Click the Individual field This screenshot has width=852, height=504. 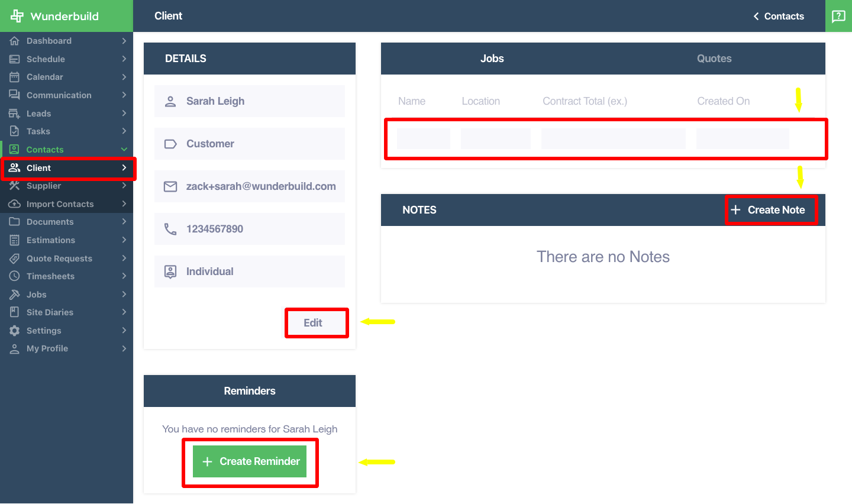point(250,272)
